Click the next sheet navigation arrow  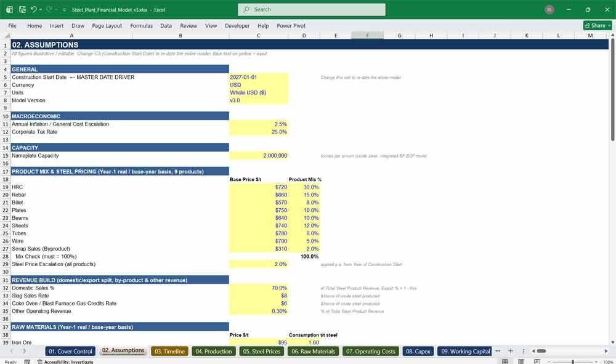click(x=25, y=351)
